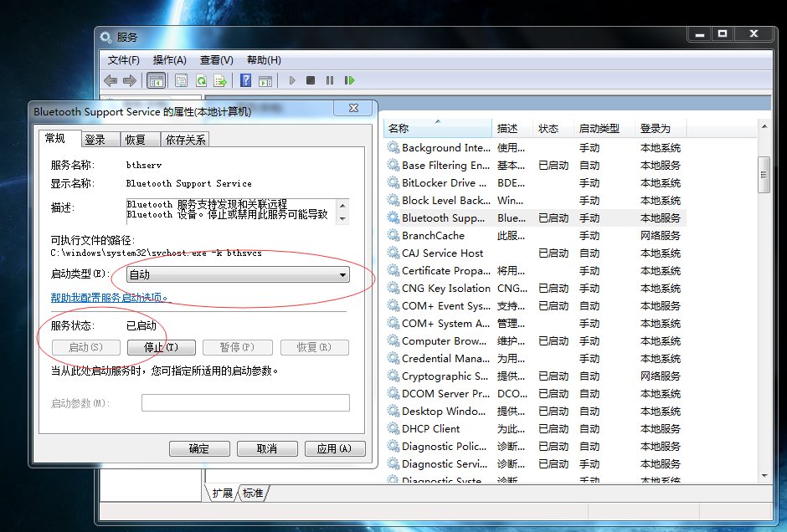The image size is (787, 532).
Task: Sort services by the 启动类型 column header
Action: coord(599,128)
